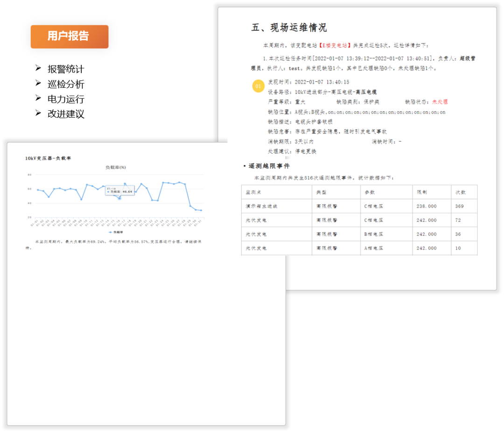Screen dimensions: 504x433
Task: Click the 类型 table column header
Action: point(321,192)
